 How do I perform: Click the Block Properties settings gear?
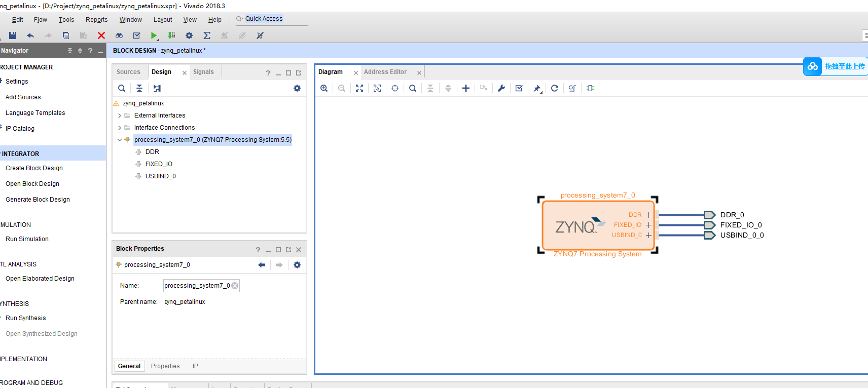(297, 265)
